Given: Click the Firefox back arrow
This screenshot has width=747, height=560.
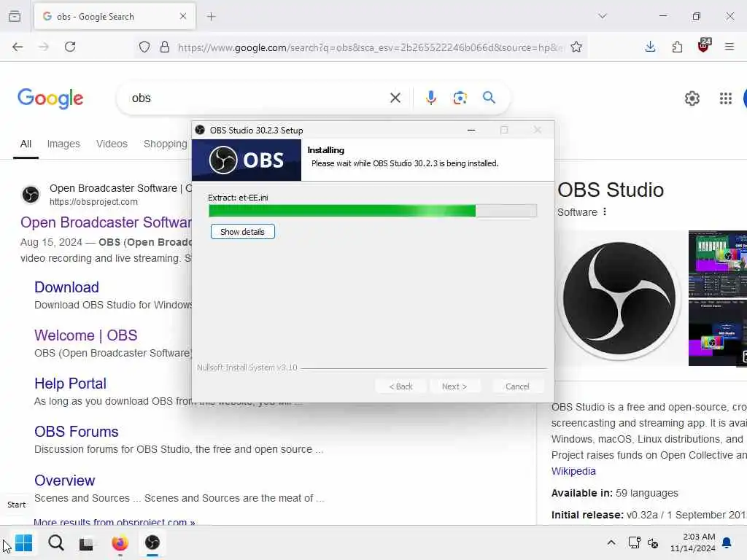Looking at the screenshot, I should click(x=18, y=47).
